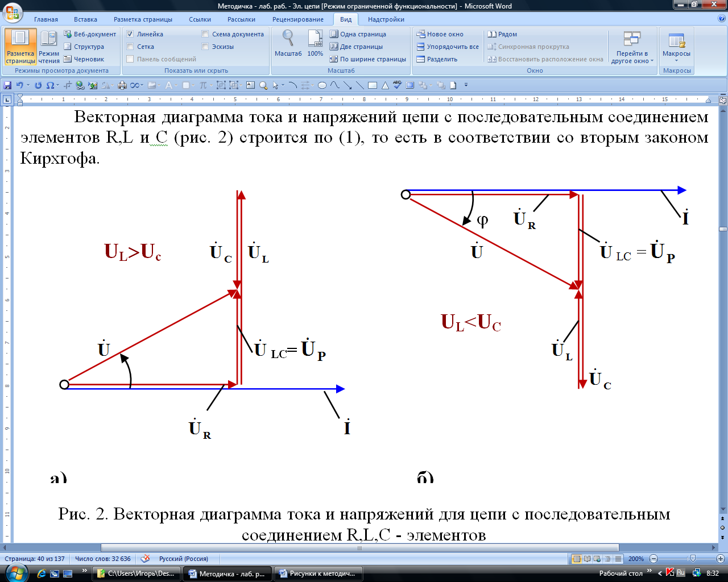The height and width of the screenshot is (582, 728).
Task: Uncheck the Линейка checkbox
Action: (130, 34)
